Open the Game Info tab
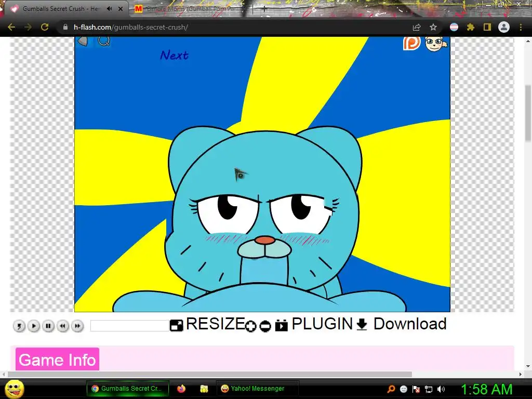 (57, 360)
